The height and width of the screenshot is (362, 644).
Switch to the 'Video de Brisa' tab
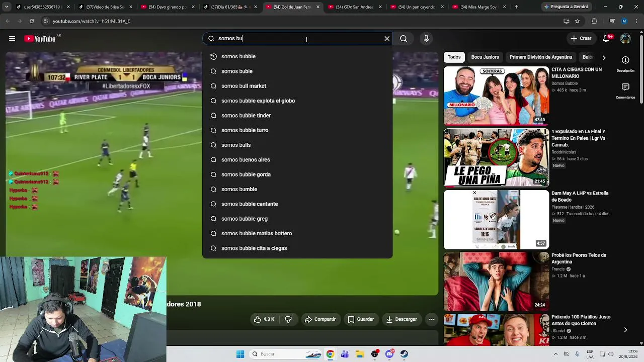point(105,7)
